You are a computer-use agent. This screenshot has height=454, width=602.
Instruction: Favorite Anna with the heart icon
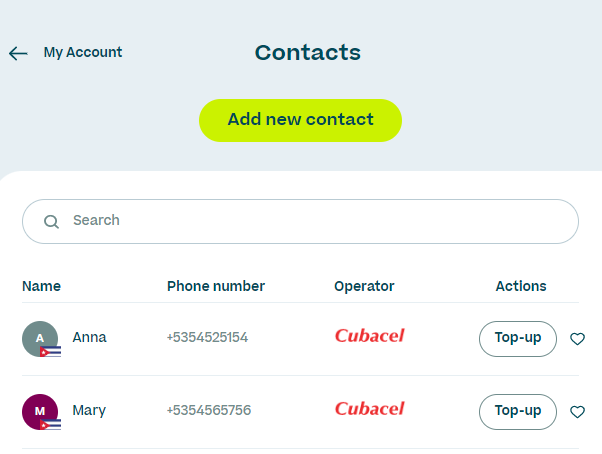pos(577,339)
